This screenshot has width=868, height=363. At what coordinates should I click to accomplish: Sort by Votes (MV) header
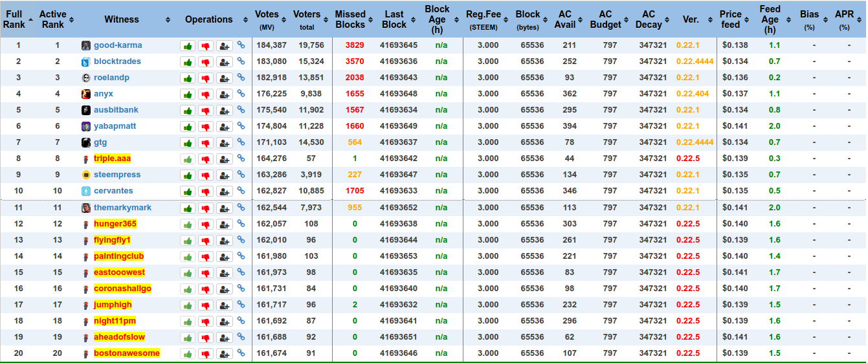tap(271, 19)
